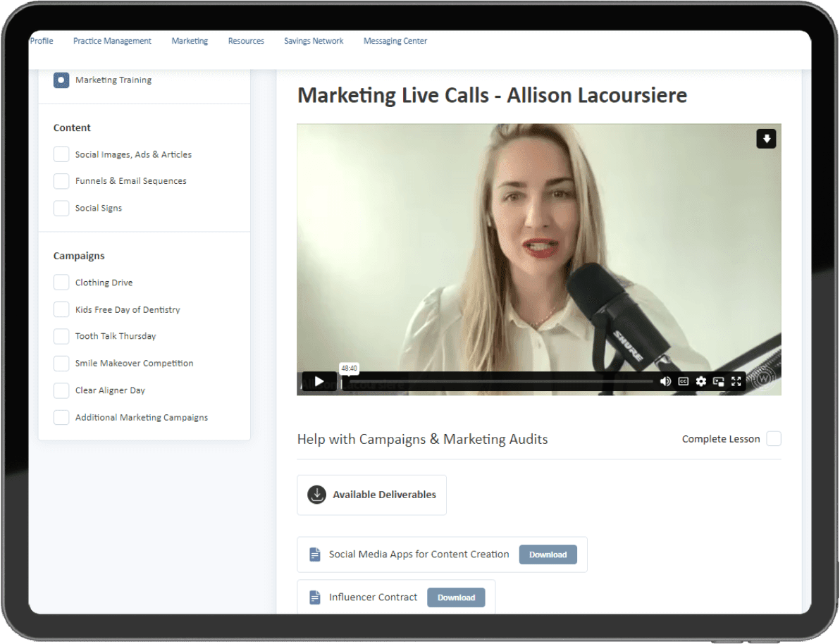Tick the Clear Aligner Day checkbox

point(61,390)
